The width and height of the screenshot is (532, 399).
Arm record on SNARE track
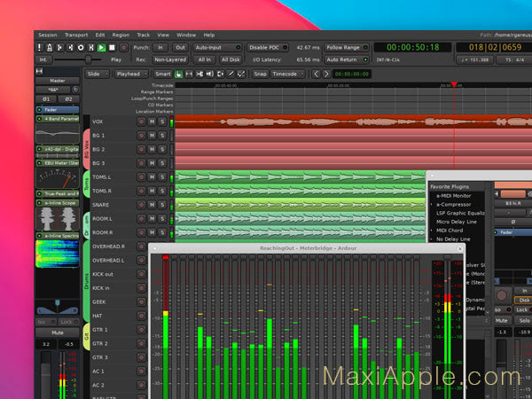tap(141, 205)
